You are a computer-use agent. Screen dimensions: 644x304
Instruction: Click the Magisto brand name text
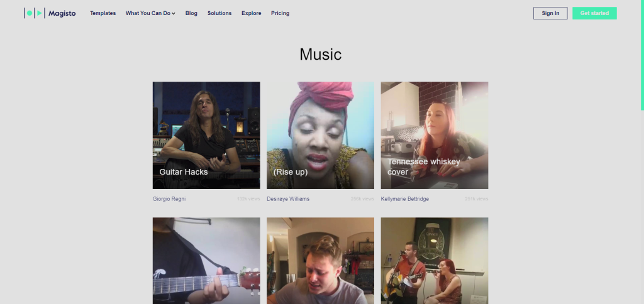pyautogui.click(x=62, y=13)
